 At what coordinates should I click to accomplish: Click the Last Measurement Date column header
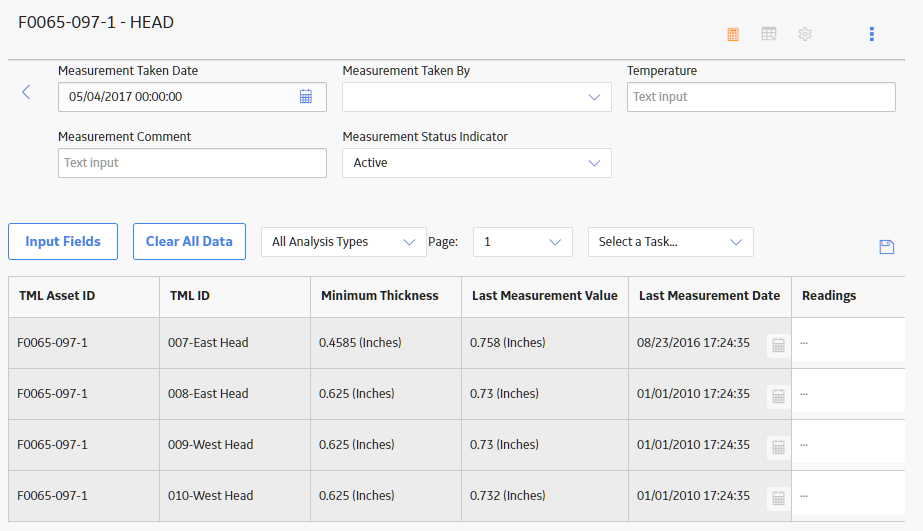(709, 296)
